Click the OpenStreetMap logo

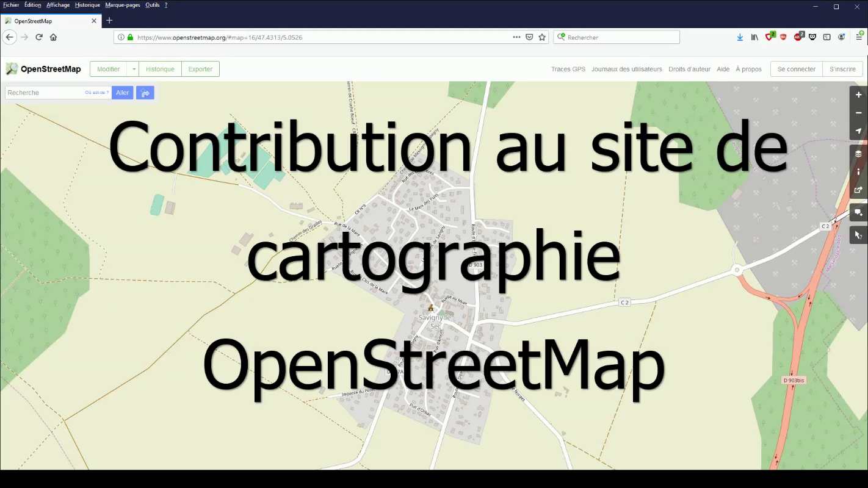(43, 69)
